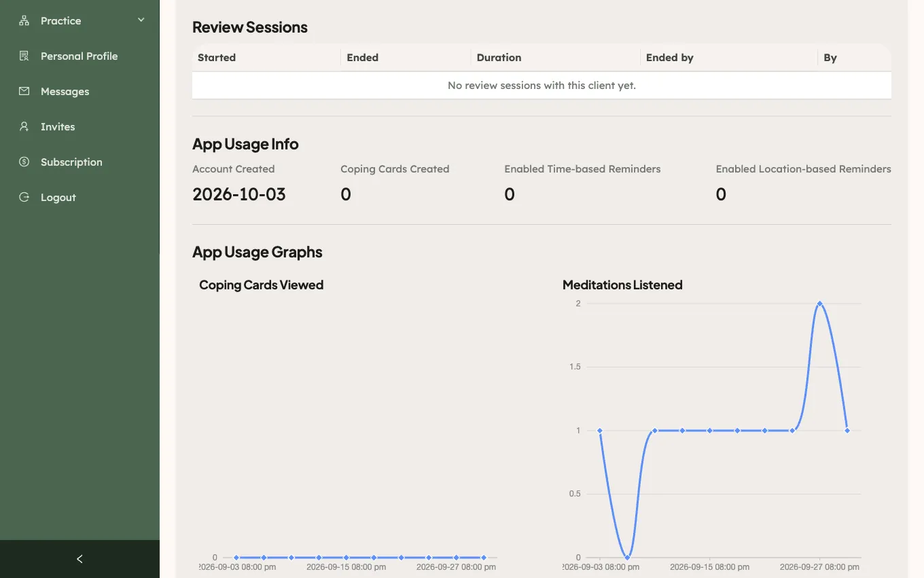Click the account created date 2026-10-03

point(239,194)
